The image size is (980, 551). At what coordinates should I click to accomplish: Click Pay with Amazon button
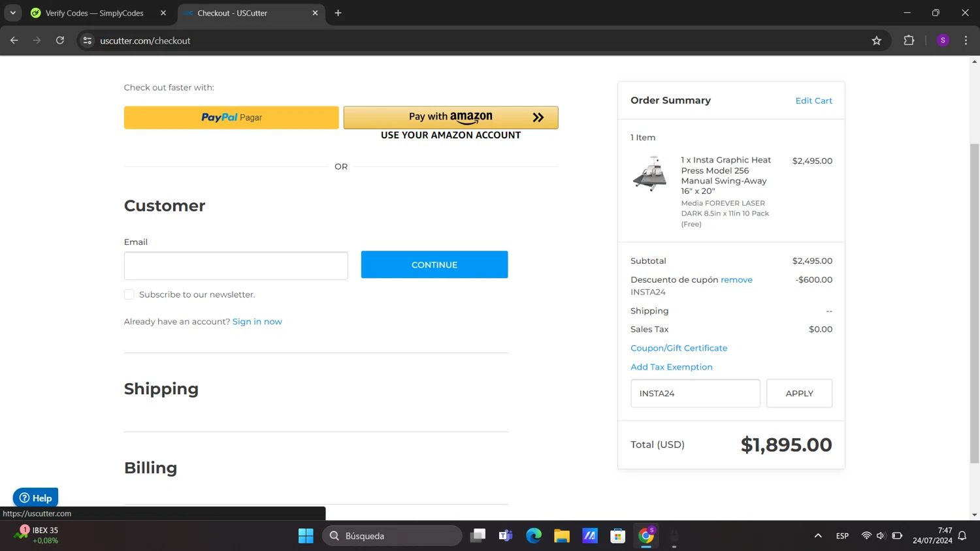click(451, 118)
